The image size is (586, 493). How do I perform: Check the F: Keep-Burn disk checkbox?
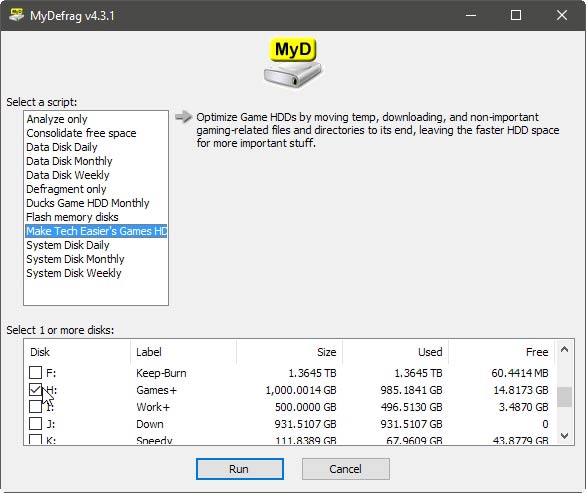click(36, 372)
